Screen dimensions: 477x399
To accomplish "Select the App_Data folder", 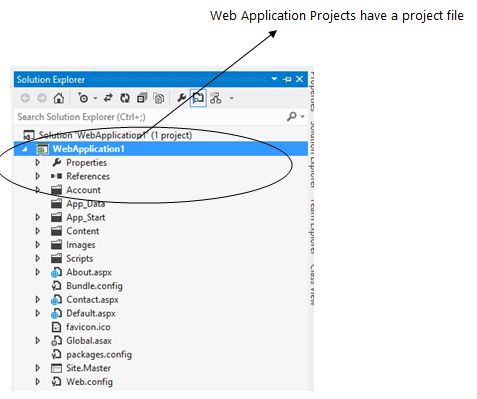I will [x=86, y=204].
